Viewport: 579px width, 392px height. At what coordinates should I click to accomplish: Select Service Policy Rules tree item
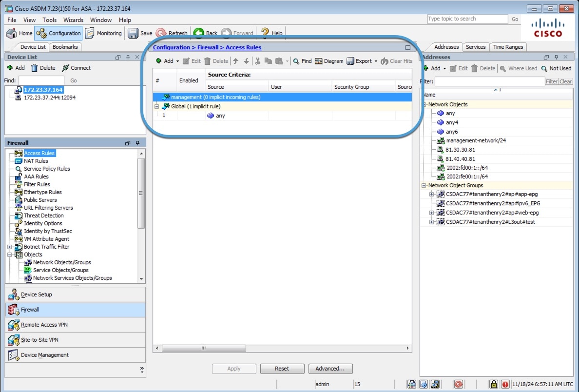pyautogui.click(x=47, y=169)
